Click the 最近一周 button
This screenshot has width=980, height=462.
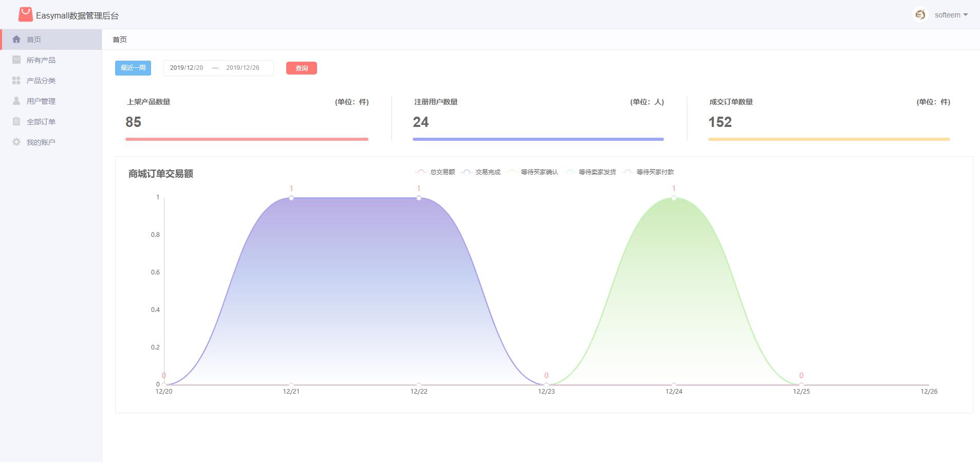(x=133, y=68)
